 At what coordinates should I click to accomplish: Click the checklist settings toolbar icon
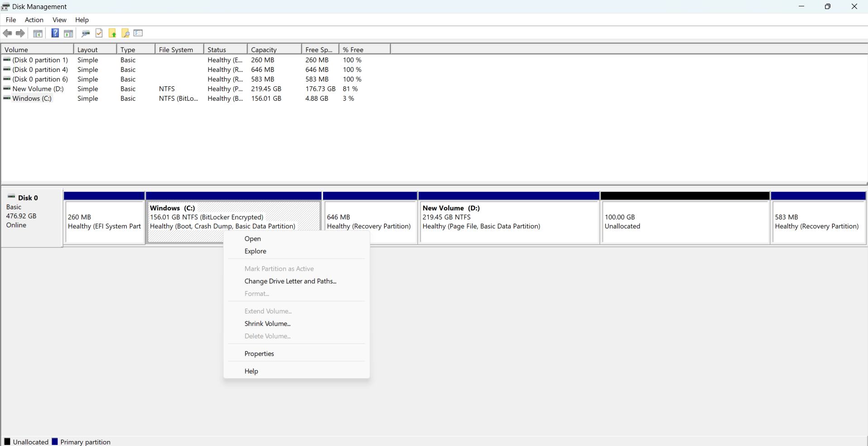[138, 33]
